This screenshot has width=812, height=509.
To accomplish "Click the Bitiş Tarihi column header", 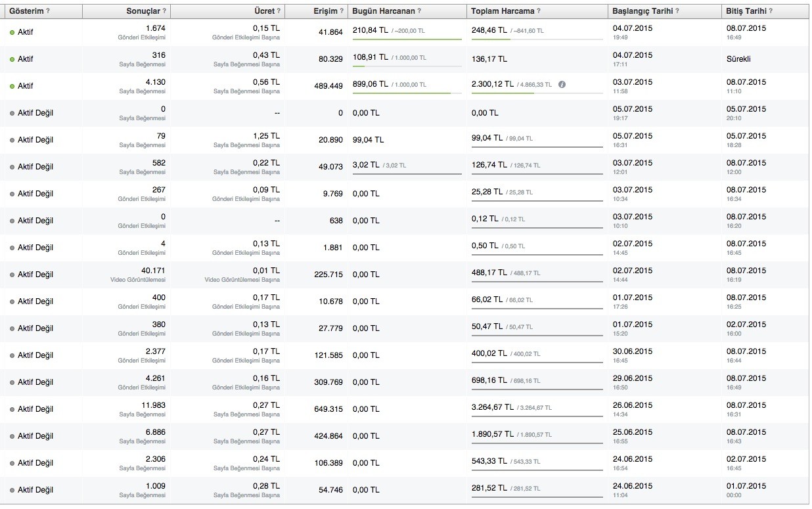I will click(x=746, y=12).
